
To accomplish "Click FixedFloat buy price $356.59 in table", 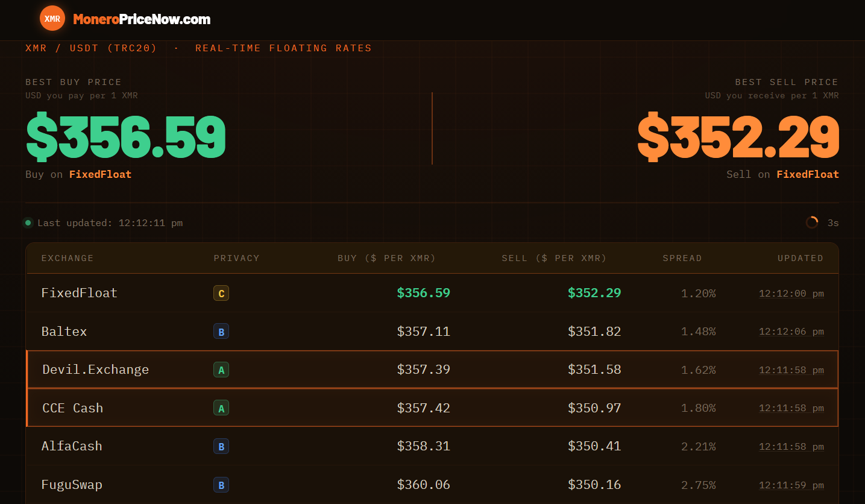I will point(424,293).
